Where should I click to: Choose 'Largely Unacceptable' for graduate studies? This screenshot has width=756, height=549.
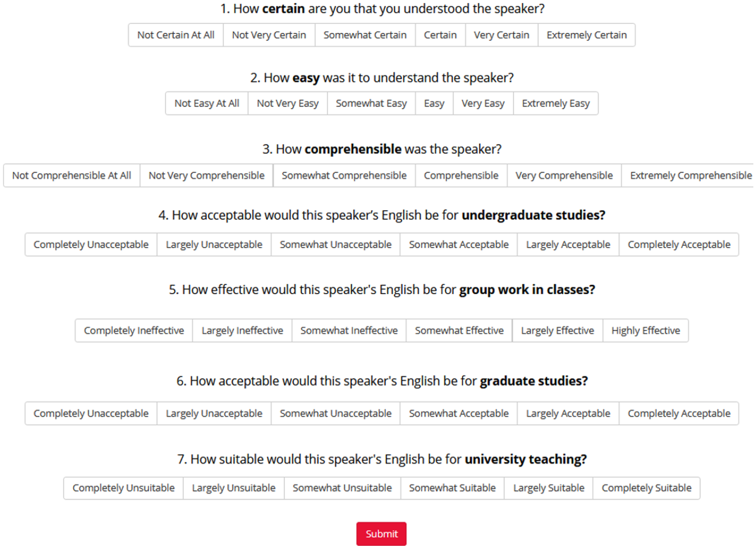tap(214, 414)
